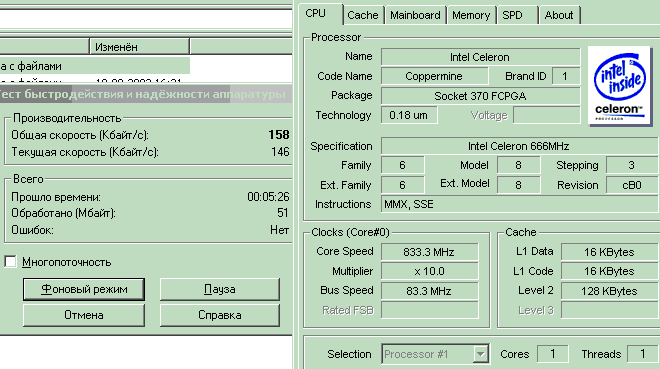Click the Intel Inside Celeron logo
This screenshot has height=369, width=660.
[620, 86]
